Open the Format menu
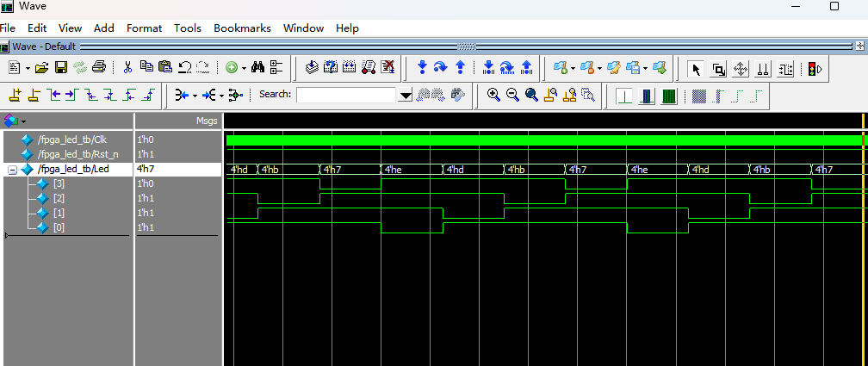This screenshot has width=868, height=366. pyautogui.click(x=144, y=28)
